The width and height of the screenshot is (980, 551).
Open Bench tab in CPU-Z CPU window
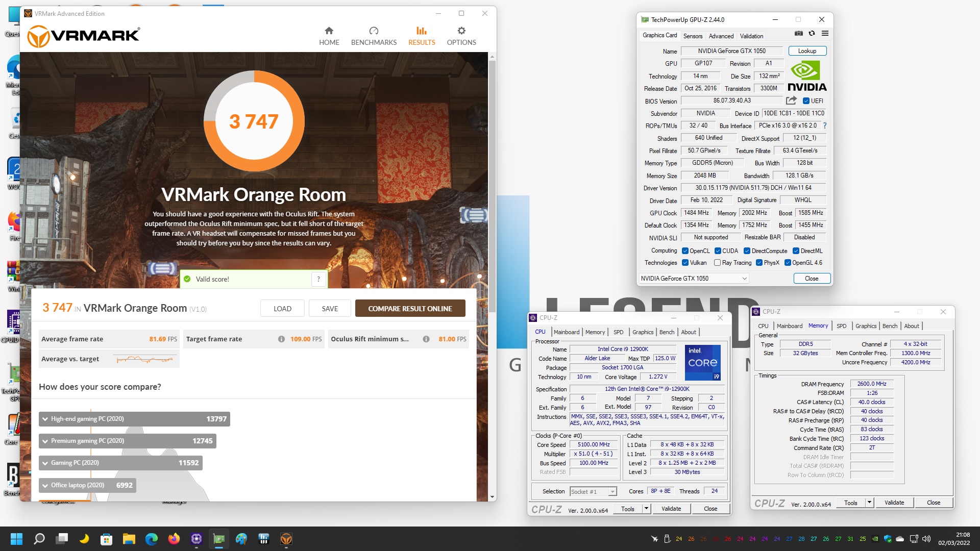[667, 332]
